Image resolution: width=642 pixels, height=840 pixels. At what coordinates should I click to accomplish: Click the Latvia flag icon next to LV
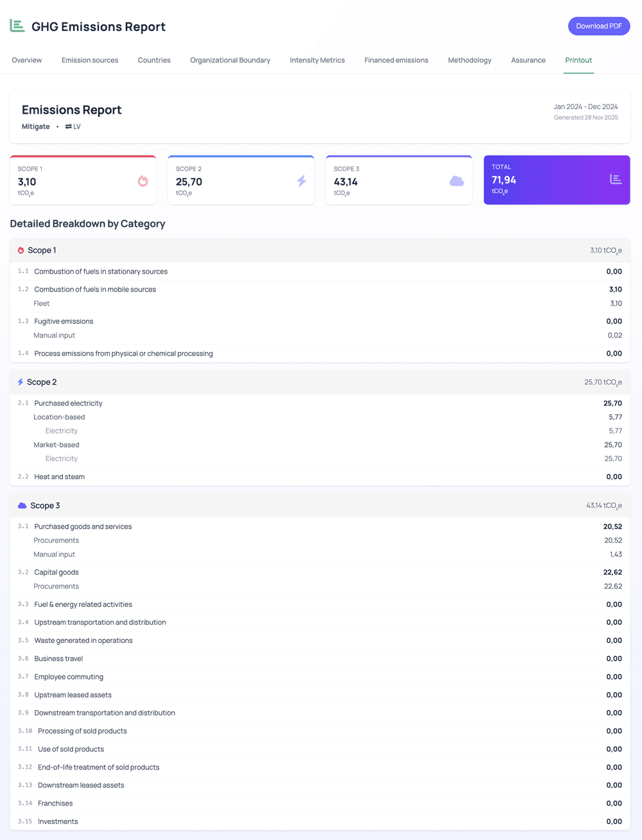pos(68,127)
